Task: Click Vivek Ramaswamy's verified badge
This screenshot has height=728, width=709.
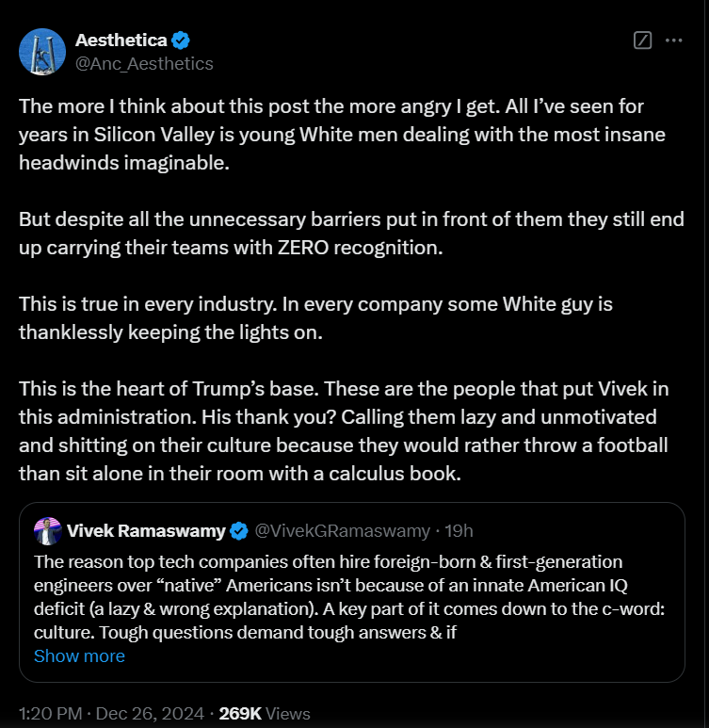Action: coord(239,531)
